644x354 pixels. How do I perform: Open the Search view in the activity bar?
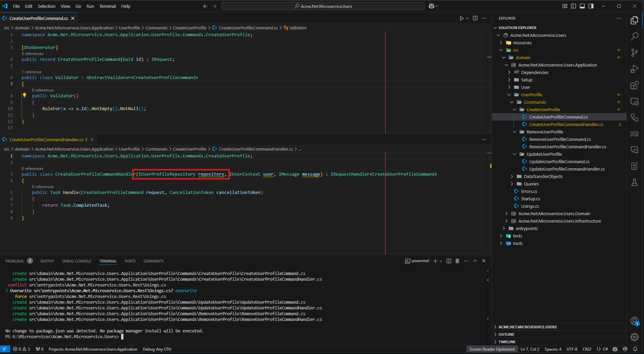[x=635, y=36]
